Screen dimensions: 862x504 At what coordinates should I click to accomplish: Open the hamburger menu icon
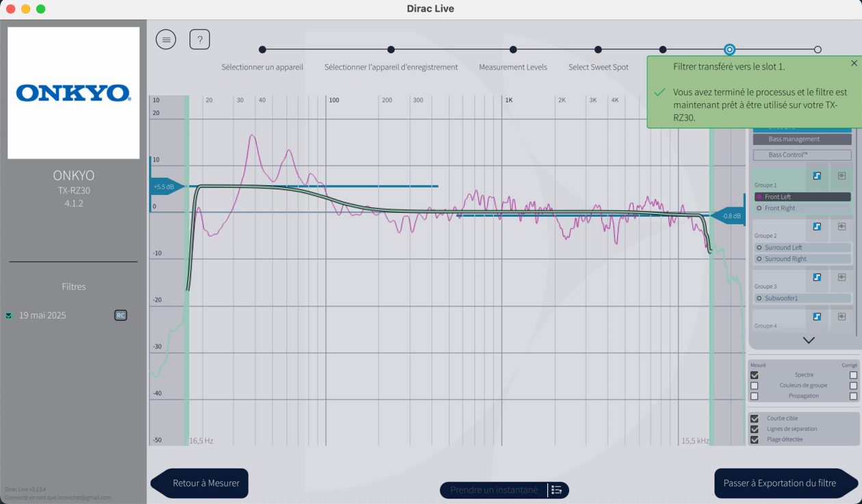(x=166, y=40)
